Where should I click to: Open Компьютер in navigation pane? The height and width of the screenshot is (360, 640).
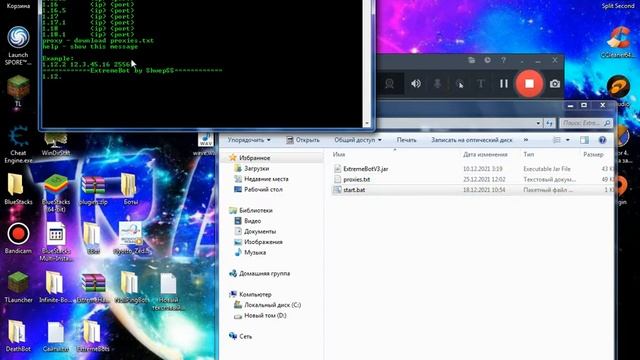tap(255, 294)
